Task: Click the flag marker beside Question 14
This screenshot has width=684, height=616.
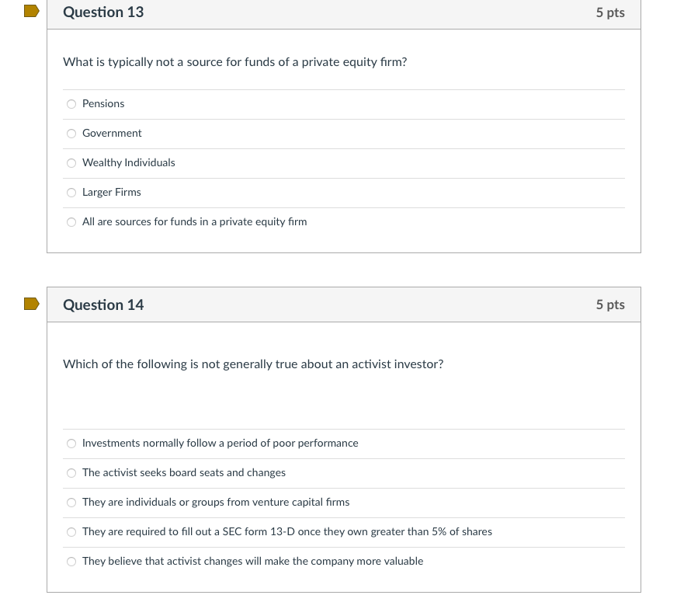Action: click(31, 303)
